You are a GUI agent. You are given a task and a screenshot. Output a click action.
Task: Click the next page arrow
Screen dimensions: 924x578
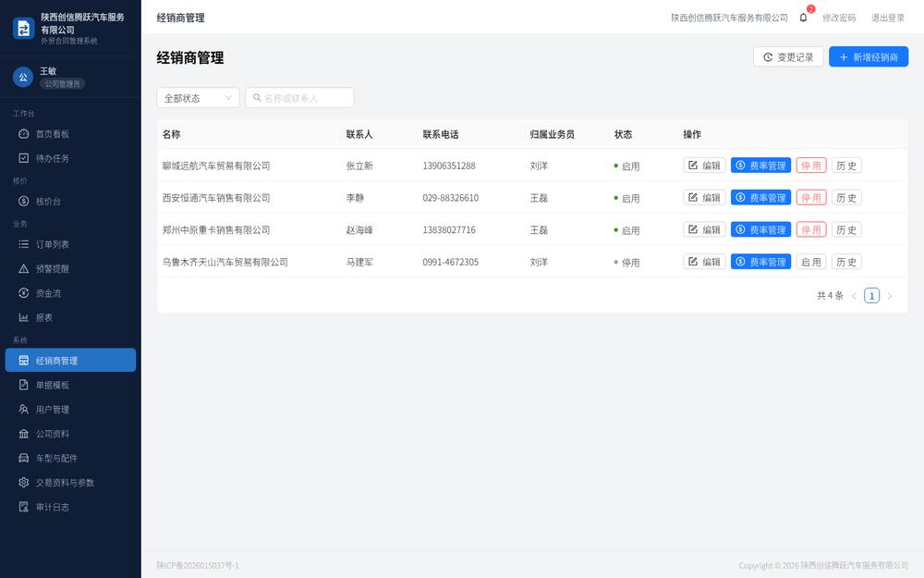890,296
